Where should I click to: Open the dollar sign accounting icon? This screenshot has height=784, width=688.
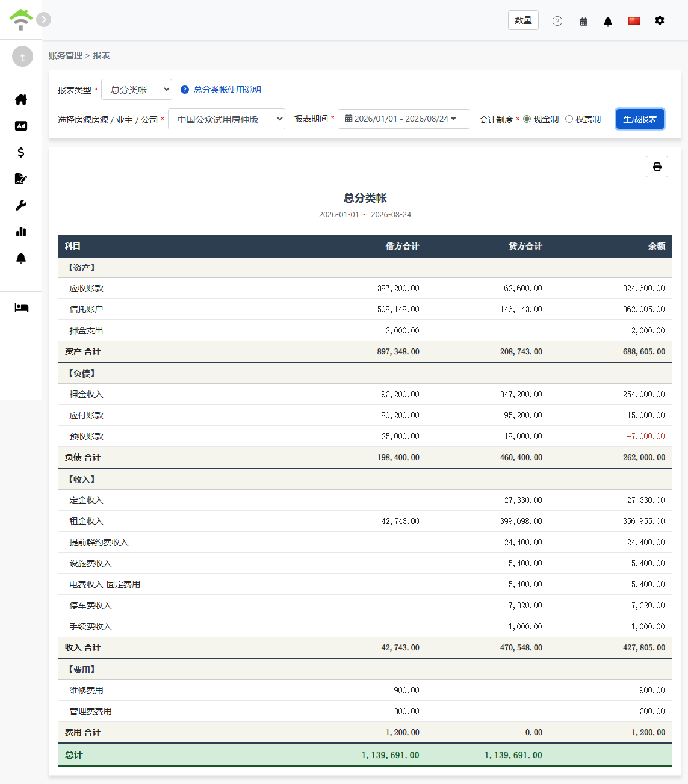pyautogui.click(x=21, y=152)
